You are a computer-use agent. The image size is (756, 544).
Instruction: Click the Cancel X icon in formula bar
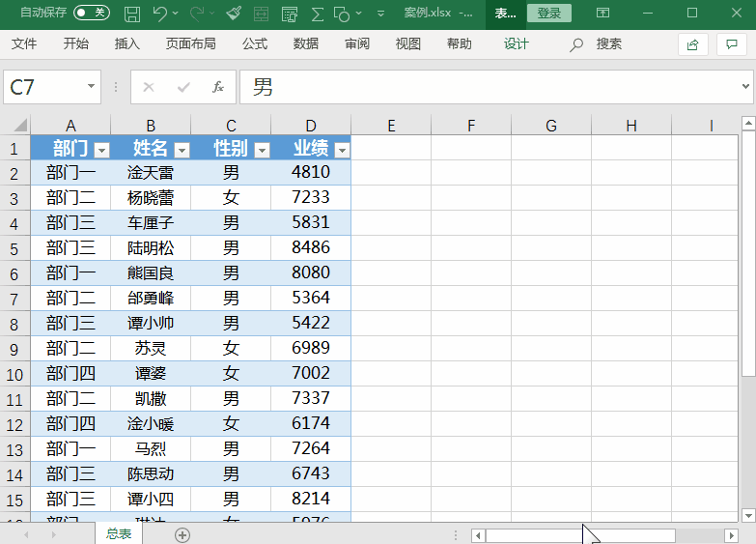[149, 87]
